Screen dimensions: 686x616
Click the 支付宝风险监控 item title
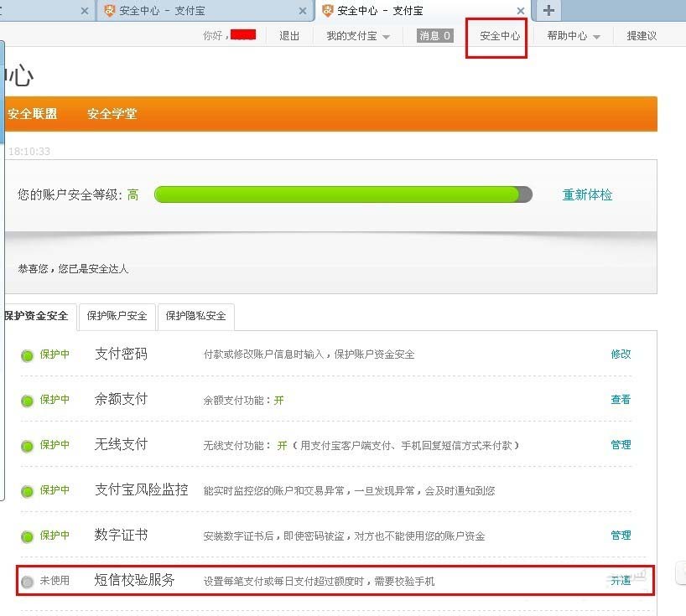[142, 489]
